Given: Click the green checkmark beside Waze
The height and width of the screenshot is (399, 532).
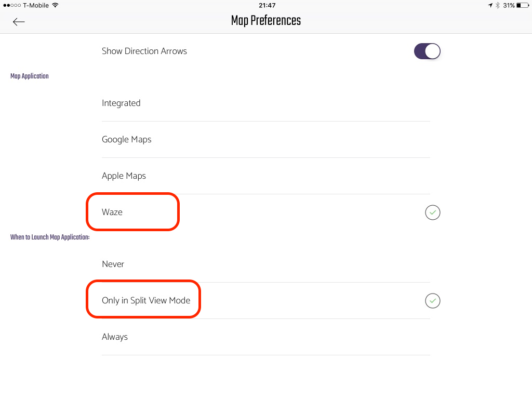Looking at the screenshot, I should (x=433, y=212).
